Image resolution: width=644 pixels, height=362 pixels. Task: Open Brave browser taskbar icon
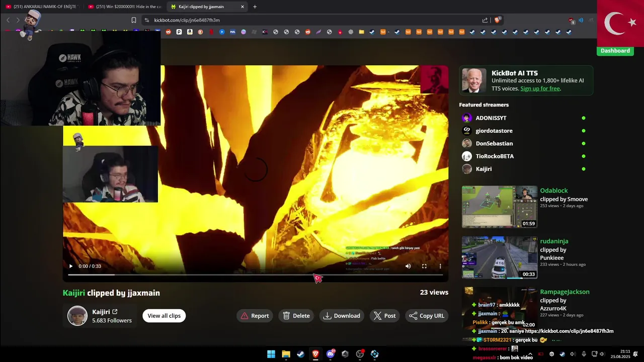tap(315, 354)
